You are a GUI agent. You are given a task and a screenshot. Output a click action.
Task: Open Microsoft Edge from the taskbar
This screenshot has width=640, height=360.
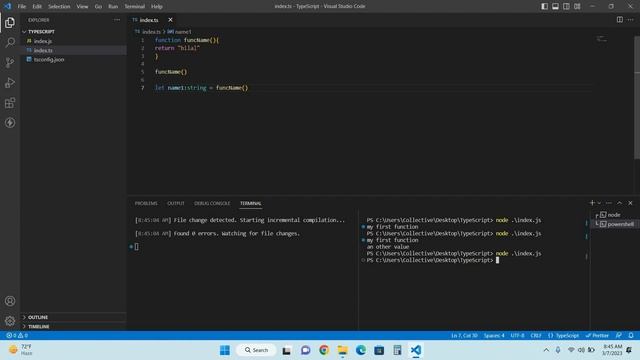(x=361, y=350)
